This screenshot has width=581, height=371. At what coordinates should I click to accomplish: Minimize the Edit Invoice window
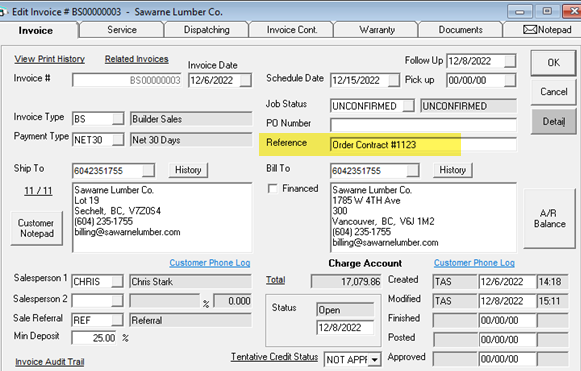click(520, 11)
